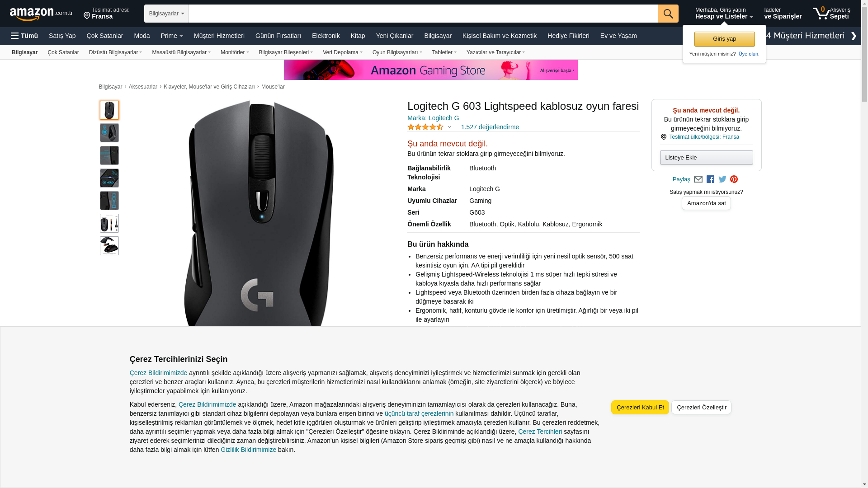Image resolution: width=868 pixels, height=488 pixels.
Task: Share product via email icon
Action: point(698,179)
